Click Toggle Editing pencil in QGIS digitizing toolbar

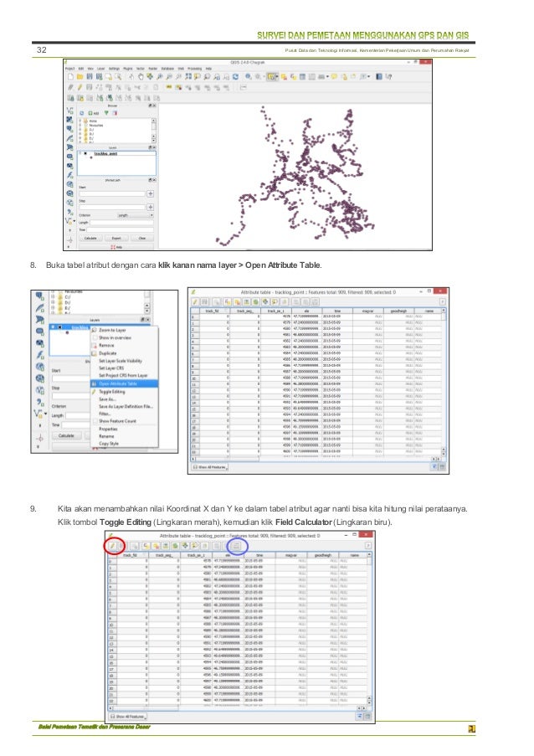80,88
